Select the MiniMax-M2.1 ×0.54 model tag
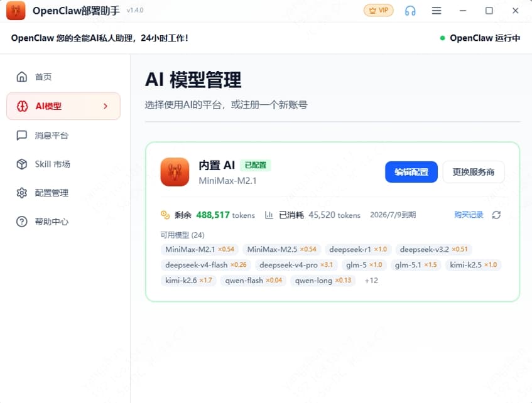 pos(200,249)
